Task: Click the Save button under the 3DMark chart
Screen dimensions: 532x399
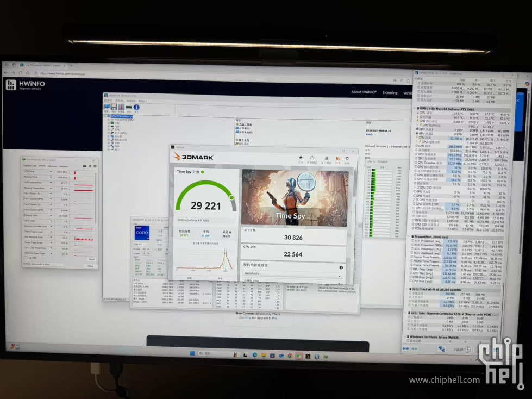Action: tap(220, 278)
